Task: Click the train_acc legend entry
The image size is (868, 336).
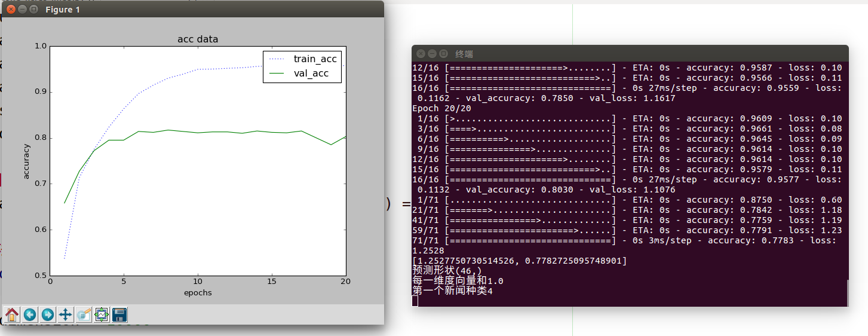Action: [x=302, y=59]
